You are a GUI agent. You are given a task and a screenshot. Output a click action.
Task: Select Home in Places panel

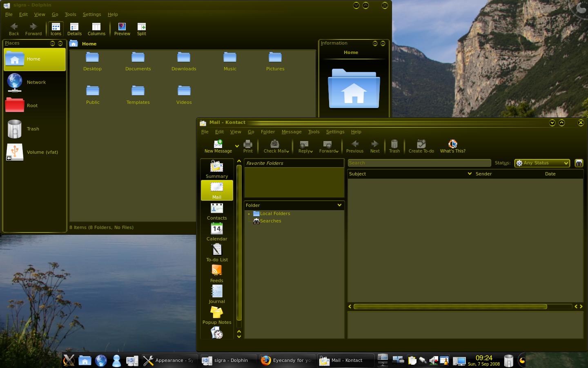pos(35,59)
